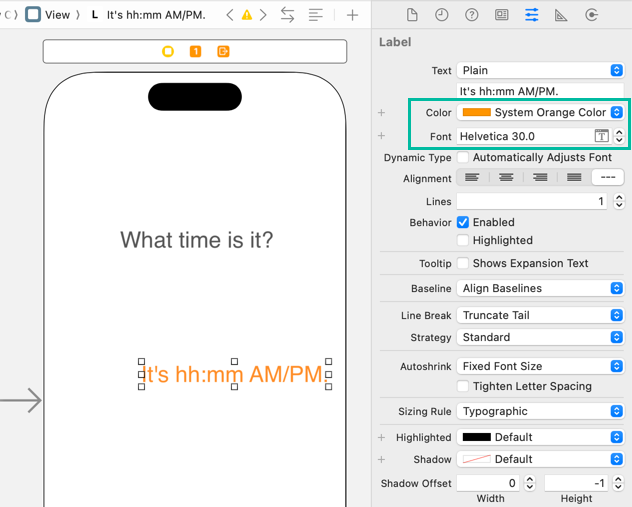Open the Baseline Align Baselines dropdown

(540, 288)
